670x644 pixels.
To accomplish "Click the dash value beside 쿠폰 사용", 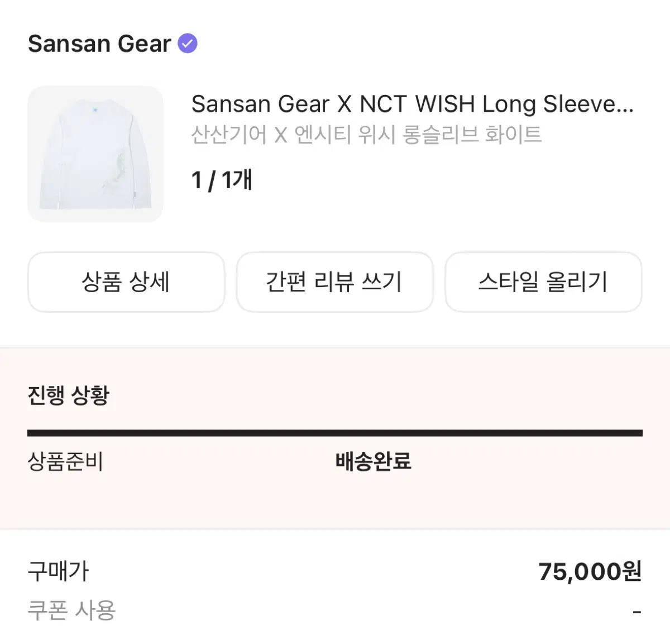I will click(636, 612).
